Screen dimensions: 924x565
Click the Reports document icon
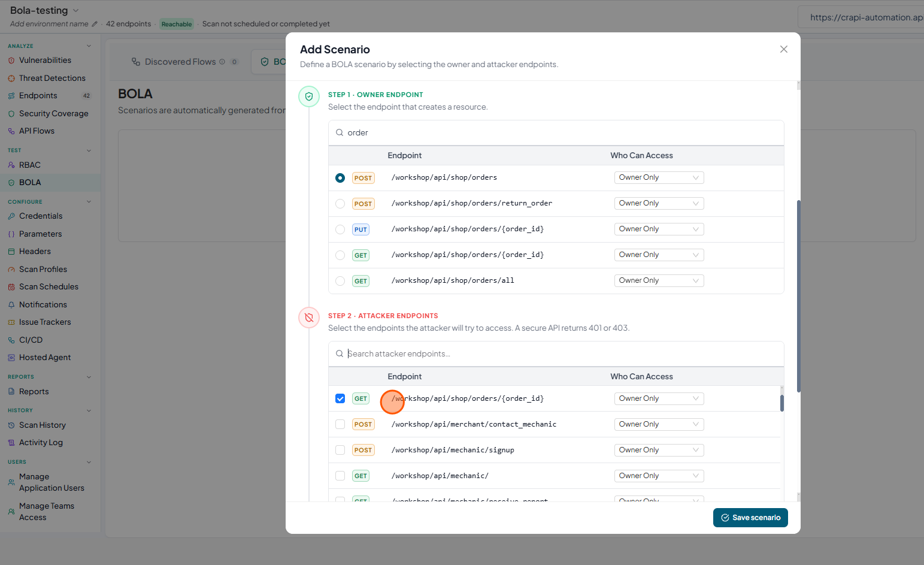pyautogui.click(x=11, y=392)
